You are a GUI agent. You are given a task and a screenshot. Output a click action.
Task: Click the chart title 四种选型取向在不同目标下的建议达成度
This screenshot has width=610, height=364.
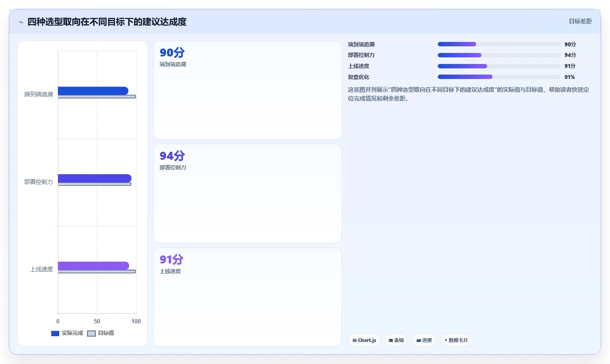click(x=107, y=22)
